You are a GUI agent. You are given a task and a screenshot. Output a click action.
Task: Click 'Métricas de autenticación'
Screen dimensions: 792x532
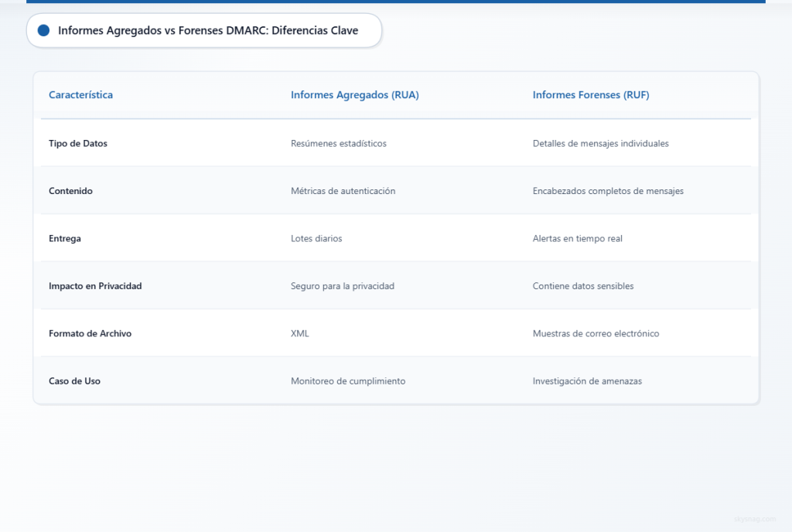[x=342, y=190]
